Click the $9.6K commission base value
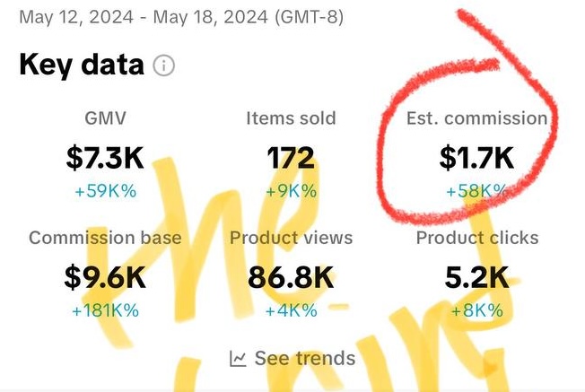Image resolution: width=585 pixels, height=392 pixels. tap(105, 277)
